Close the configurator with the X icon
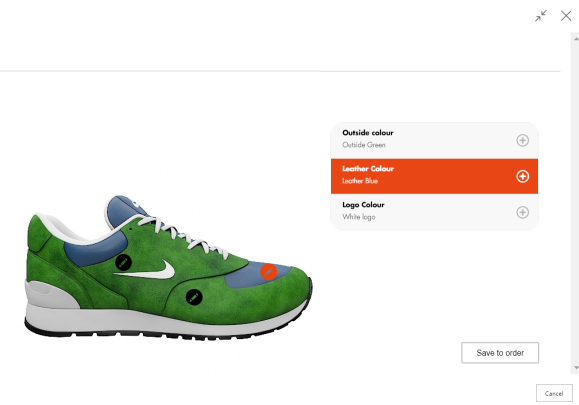Screen dimensions: 579x405 (566, 16)
